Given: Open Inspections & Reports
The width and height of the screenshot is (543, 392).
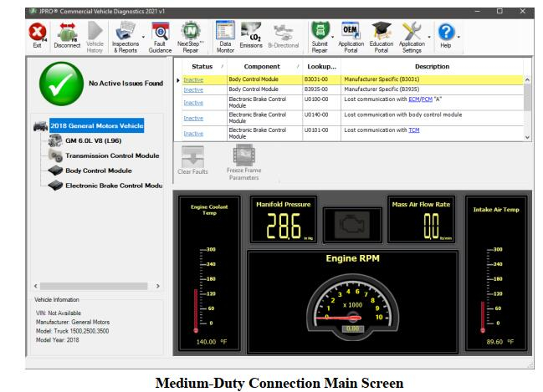Looking at the screenshot, I should pos(126,37).
